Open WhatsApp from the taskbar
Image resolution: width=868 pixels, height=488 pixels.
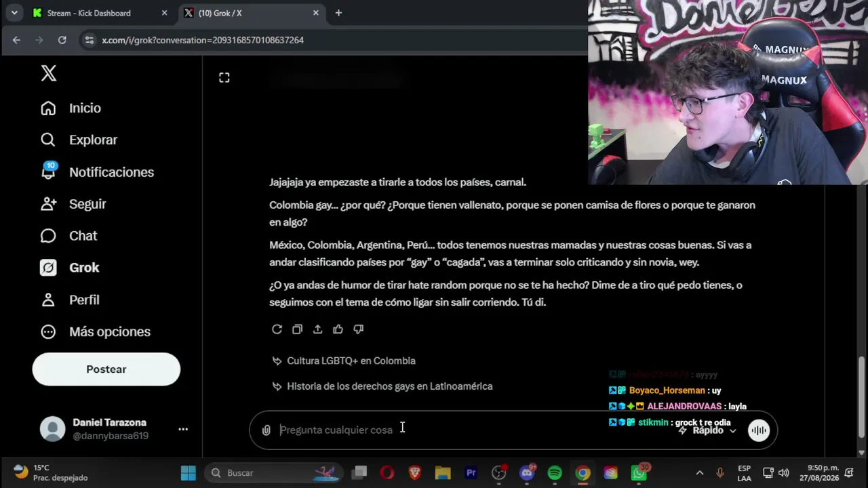pos(639,473)
